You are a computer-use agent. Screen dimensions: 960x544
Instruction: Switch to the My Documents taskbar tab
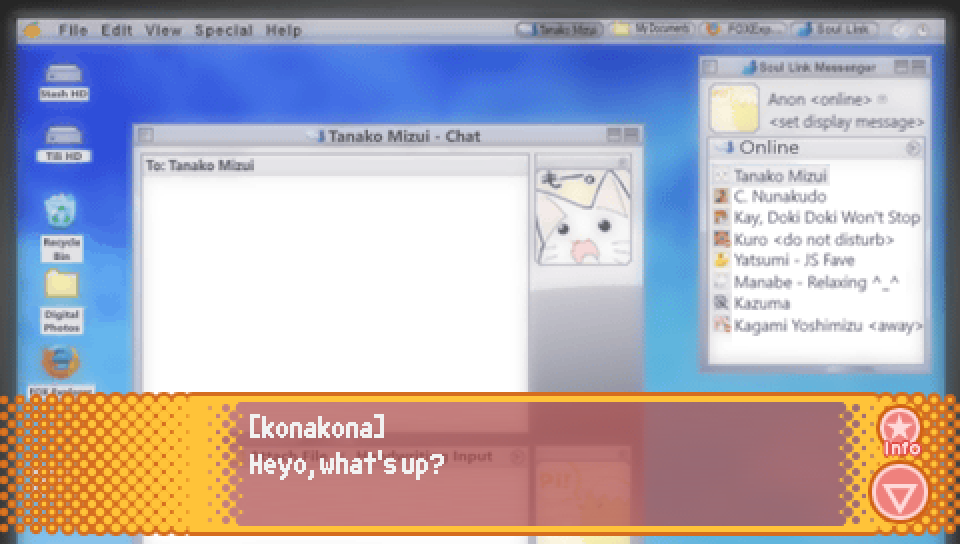click(x=653, y=29)
